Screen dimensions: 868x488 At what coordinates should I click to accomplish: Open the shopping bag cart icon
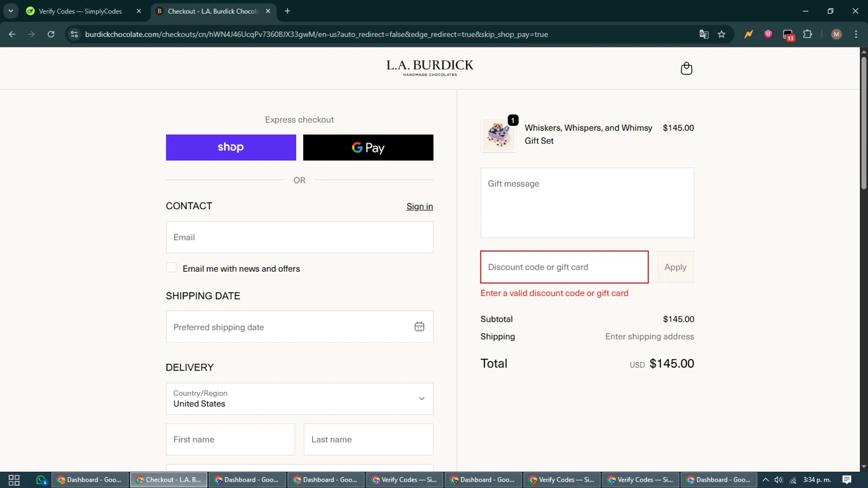click(686, 68)
